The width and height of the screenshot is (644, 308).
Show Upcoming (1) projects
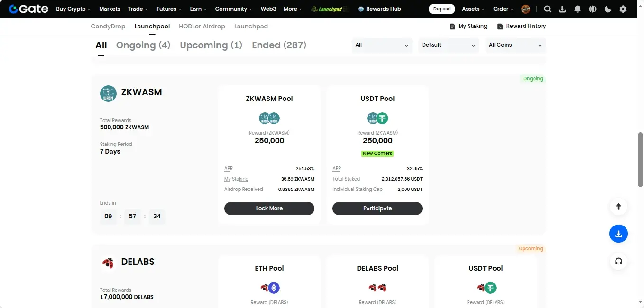point(211,45)
